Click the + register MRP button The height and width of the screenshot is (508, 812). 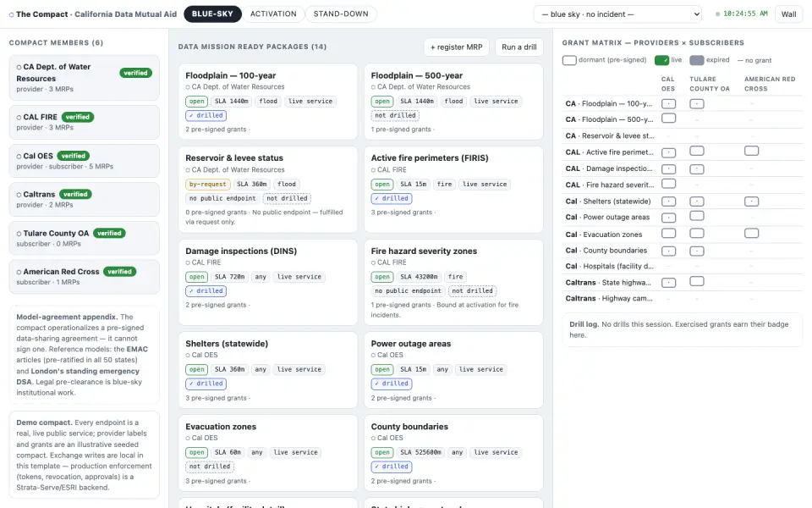pyautogui.click(x=456, y=47)
